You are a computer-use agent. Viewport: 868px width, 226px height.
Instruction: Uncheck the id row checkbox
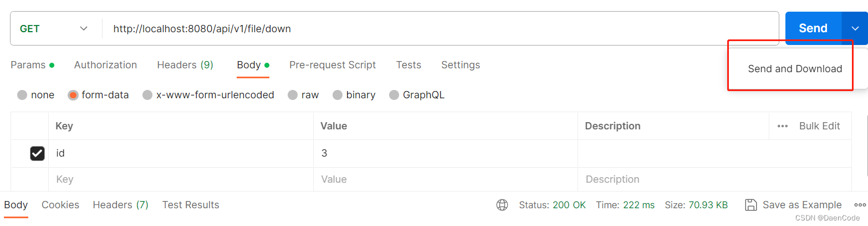[x=37, y=153]
